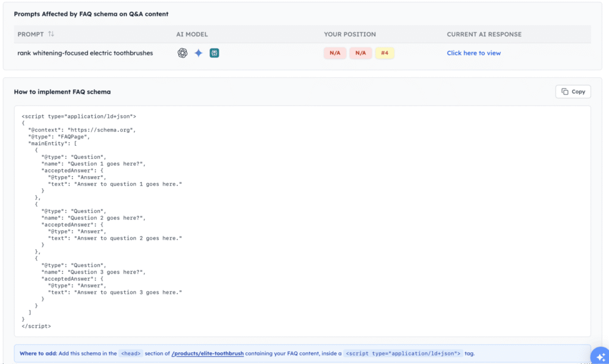The width and height of the screenshot is (609, 364).
Task: Click the CURRENT AI RESPONSE column header
Action: pos(484,34)
